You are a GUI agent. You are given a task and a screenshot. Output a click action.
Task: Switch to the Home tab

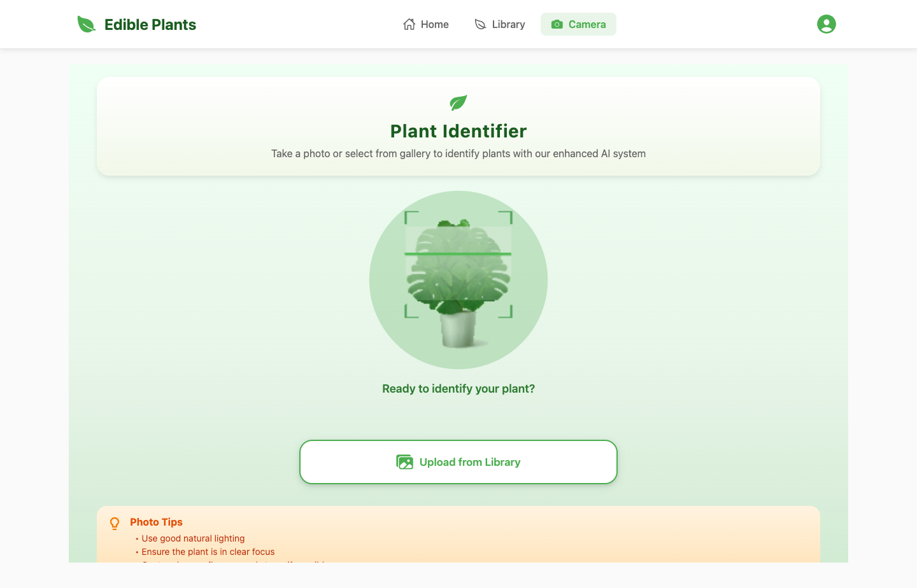click(426, 24)
